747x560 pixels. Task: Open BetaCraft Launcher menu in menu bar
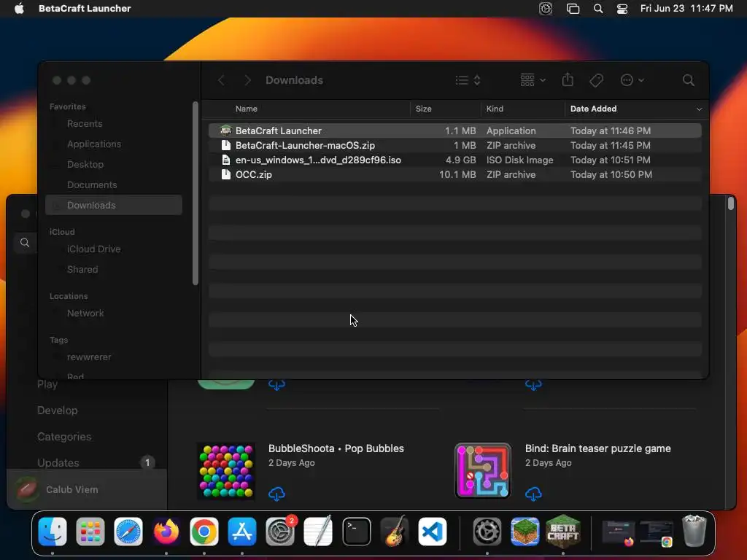click(x=85, y=9)
